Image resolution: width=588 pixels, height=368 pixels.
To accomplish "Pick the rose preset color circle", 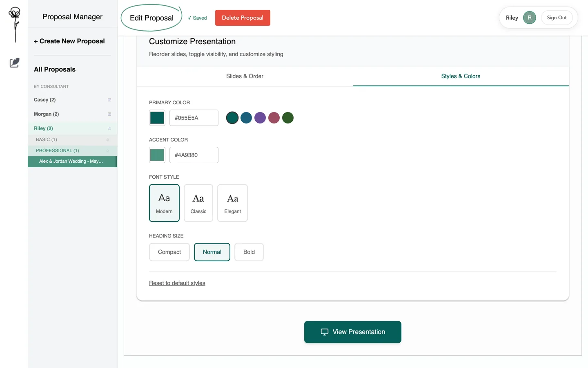I will (x=274, y=118).
